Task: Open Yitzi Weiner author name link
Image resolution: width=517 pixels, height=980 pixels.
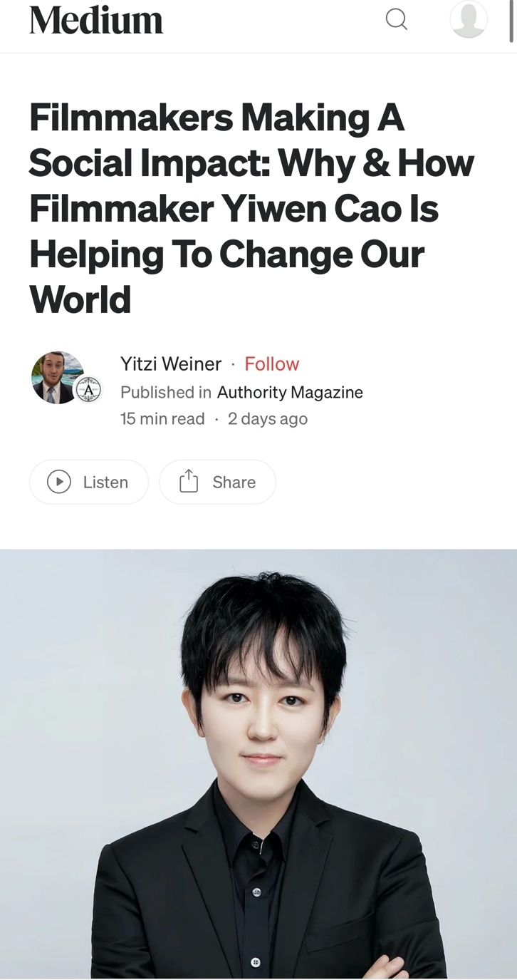Action: 171,364
